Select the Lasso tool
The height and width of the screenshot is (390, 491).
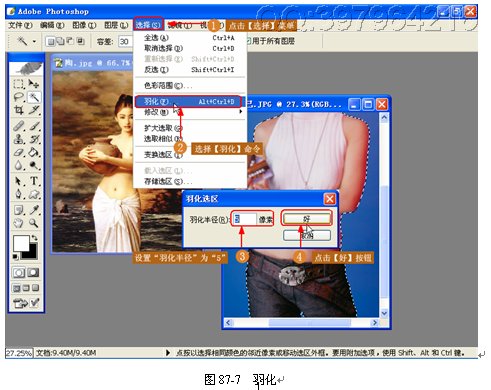coord(19,97)
